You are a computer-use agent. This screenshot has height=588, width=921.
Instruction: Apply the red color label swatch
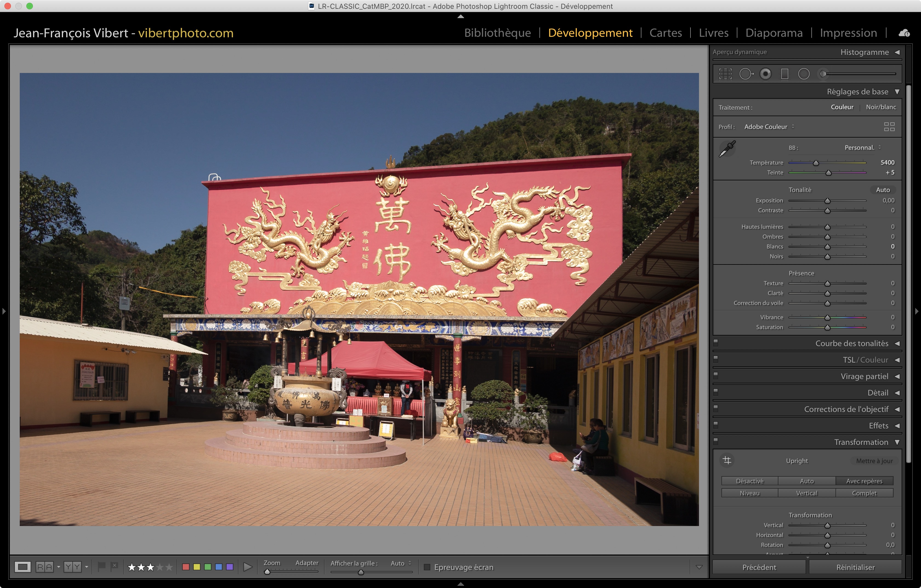(x=186, y=567)
